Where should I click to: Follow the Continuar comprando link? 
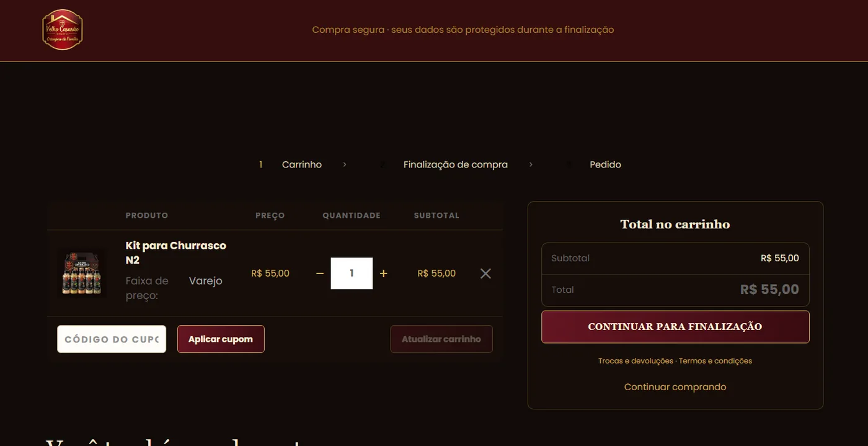[x=675, y=387]
